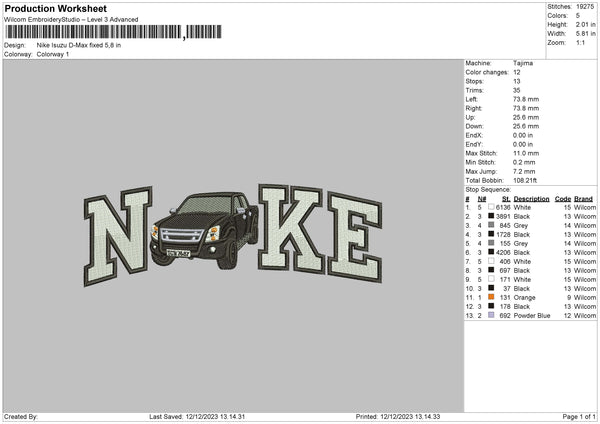Select the Down value '25.6 mm'
Screen dimensions: 600x424
pyautogui.click(x=526, y=126)
